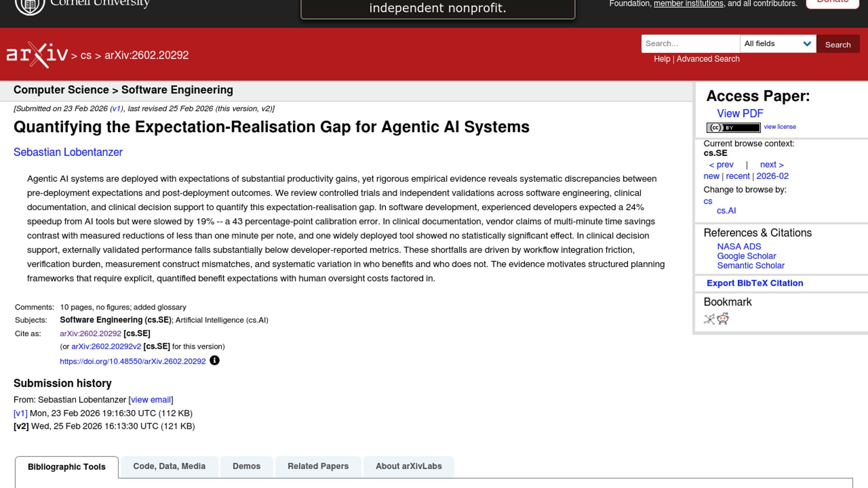Click the Cornell University seal icon
This screenshot has width=868, height=488.
tap(30, 5)
